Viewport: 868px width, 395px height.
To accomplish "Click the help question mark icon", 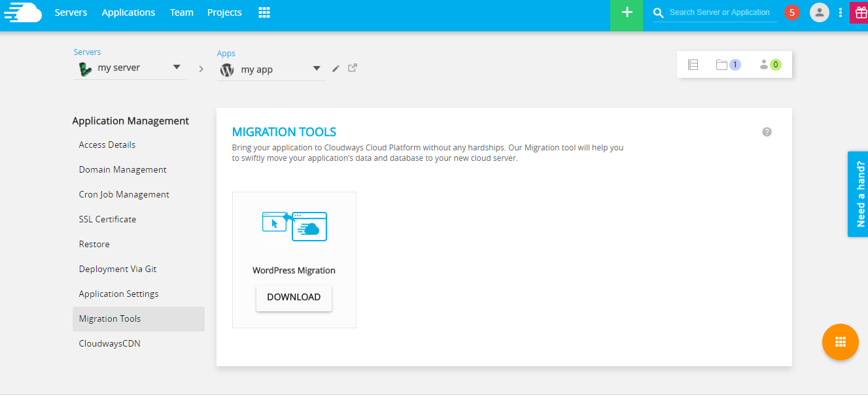I will click(x=767, y=132).
